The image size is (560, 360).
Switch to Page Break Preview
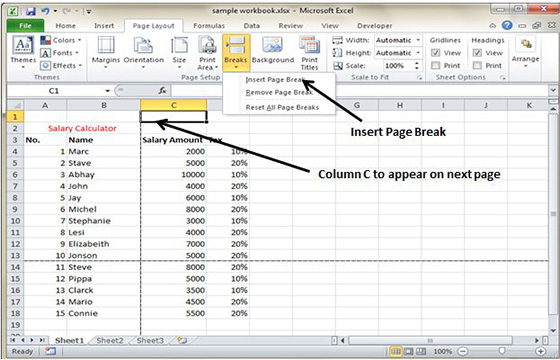pyautogui.click(x=421, y=351)
